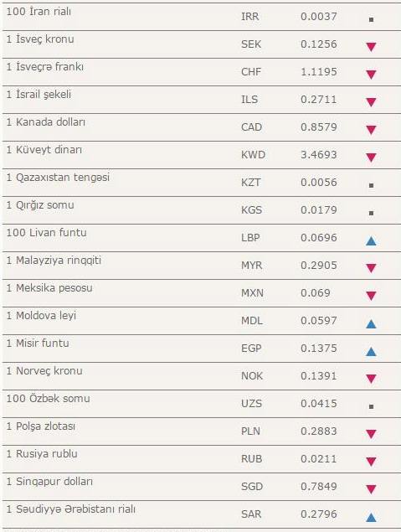Click the 0.7849 Singapore dollar rate
The width and height of the screenshot is (401, 532).
[319, 487]
